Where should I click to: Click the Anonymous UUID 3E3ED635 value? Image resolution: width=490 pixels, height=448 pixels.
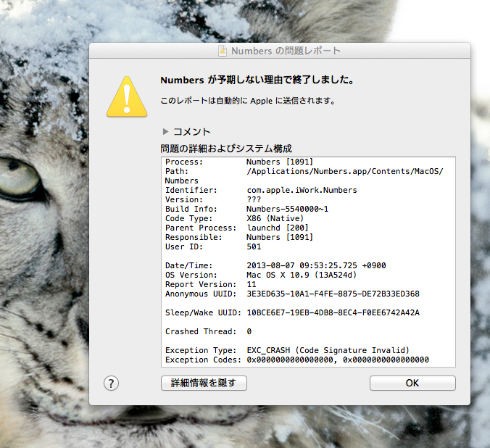pyautogui.click(x=333, y=294)
